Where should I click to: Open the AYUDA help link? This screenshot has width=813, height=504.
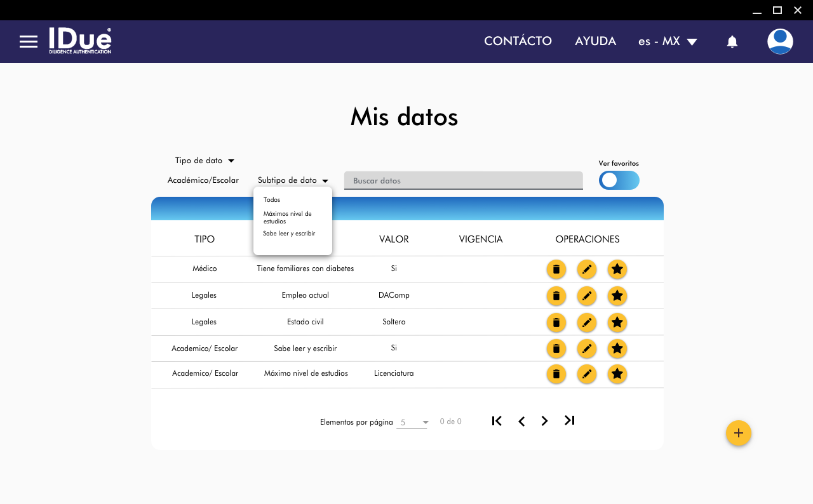[x=595, y=41]
